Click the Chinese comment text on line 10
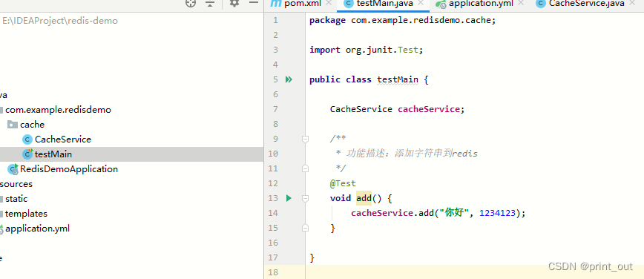Screen dimensions: 644x279 [x=412, y=154]
